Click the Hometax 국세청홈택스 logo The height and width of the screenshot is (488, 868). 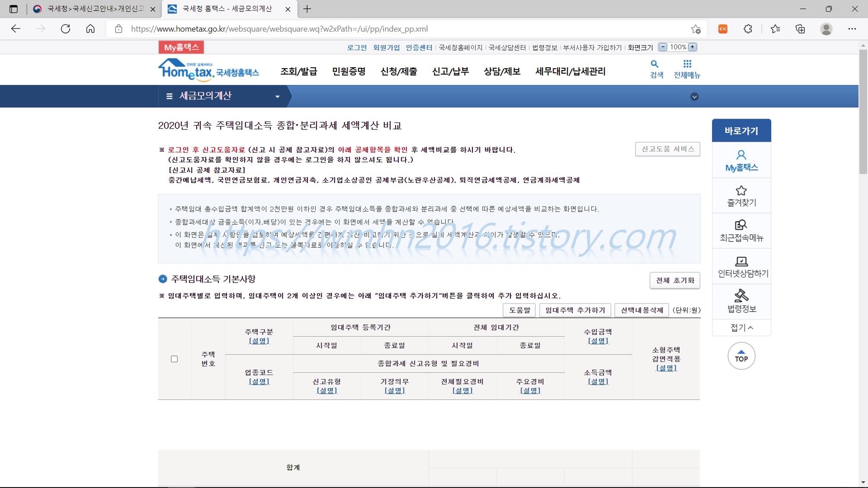tap(209, 70)
